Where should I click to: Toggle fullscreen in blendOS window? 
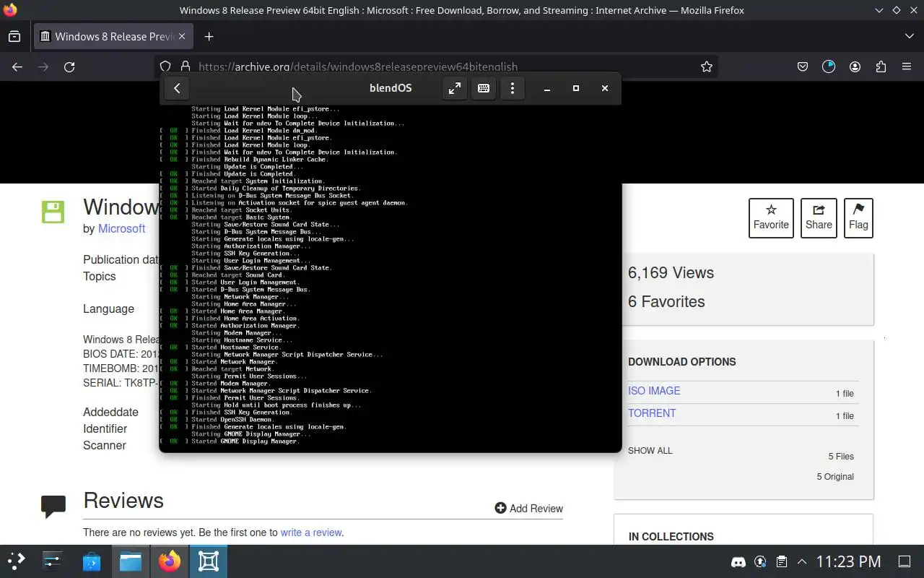[455, 88]
